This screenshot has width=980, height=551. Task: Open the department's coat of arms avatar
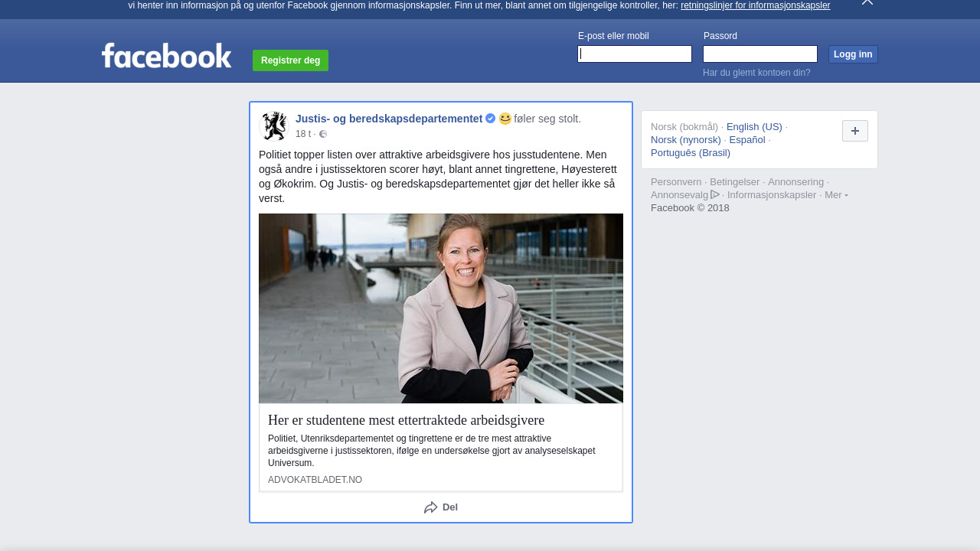click(x=273, y=126)
